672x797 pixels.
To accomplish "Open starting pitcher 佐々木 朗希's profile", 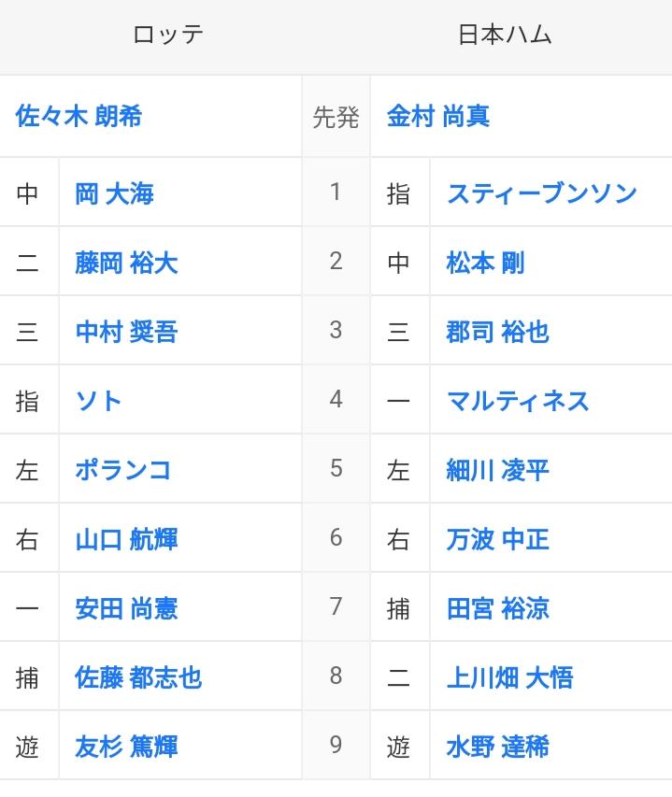I will 79,116.
